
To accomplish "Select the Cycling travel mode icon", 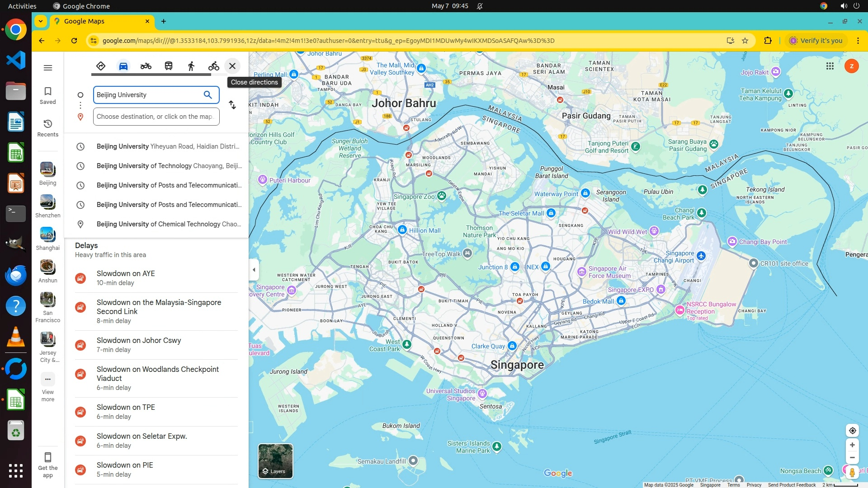I will click(213, 66).
